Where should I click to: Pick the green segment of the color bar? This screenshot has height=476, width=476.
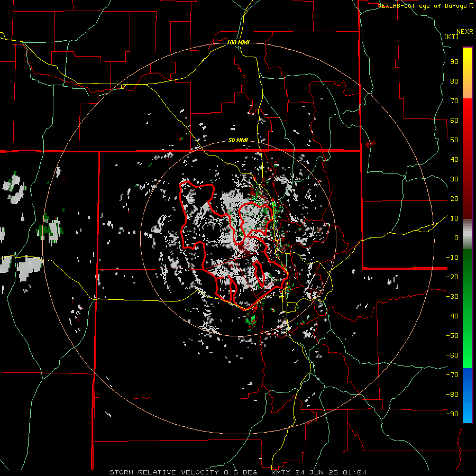tap(467, 308)
